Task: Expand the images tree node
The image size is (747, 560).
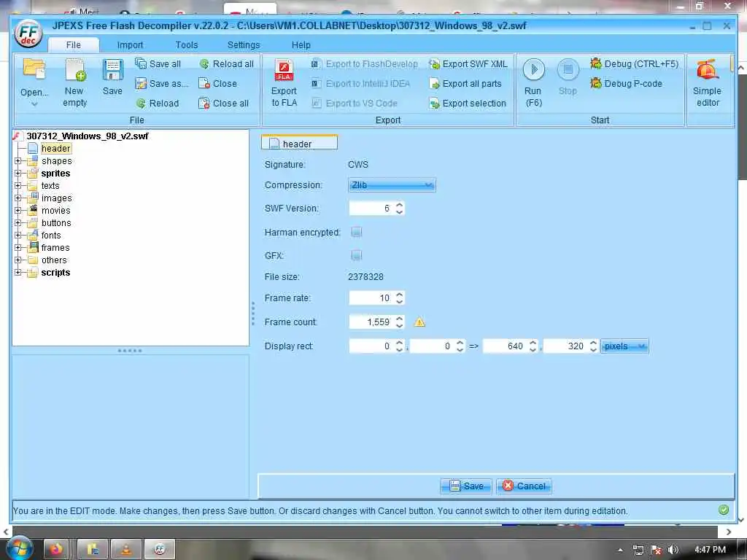Action: (x=18, y=198)
